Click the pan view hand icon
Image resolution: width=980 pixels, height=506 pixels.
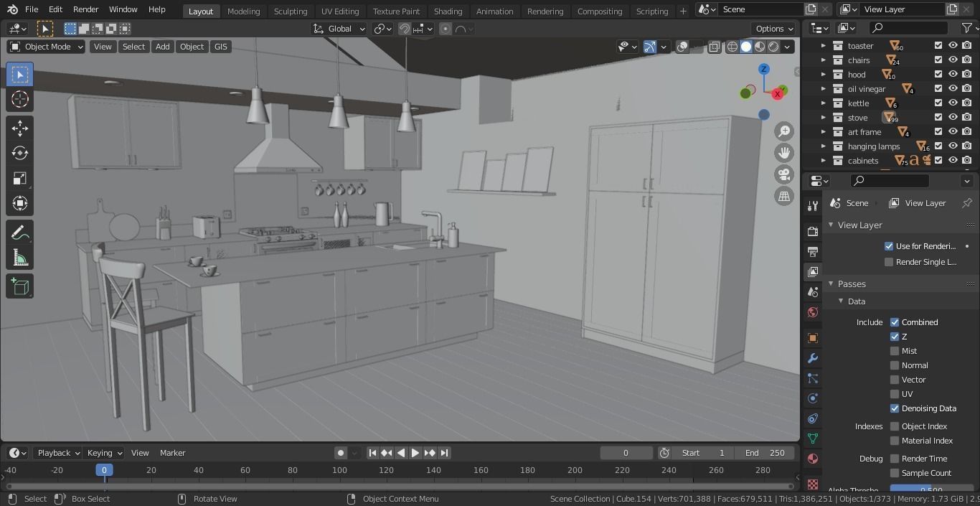pos(784,153)
